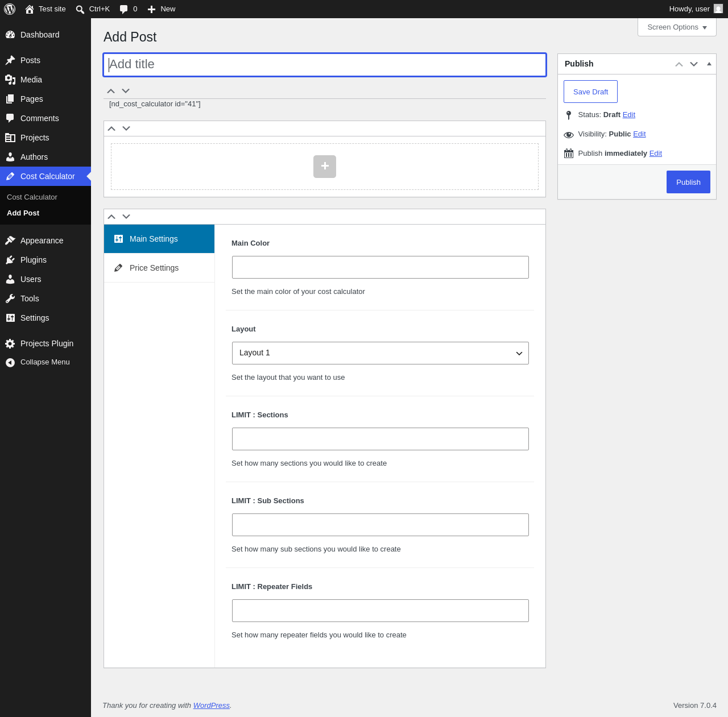728x717 pixels.
Task: Click the blue Publish button
Action: [x=688, y=182]
